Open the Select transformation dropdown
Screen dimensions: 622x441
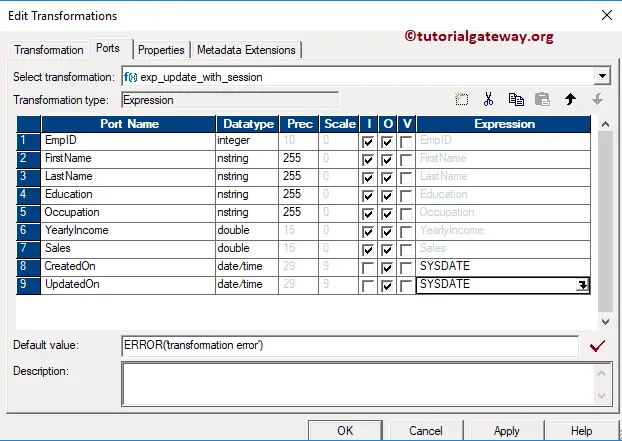pos(602,76)
